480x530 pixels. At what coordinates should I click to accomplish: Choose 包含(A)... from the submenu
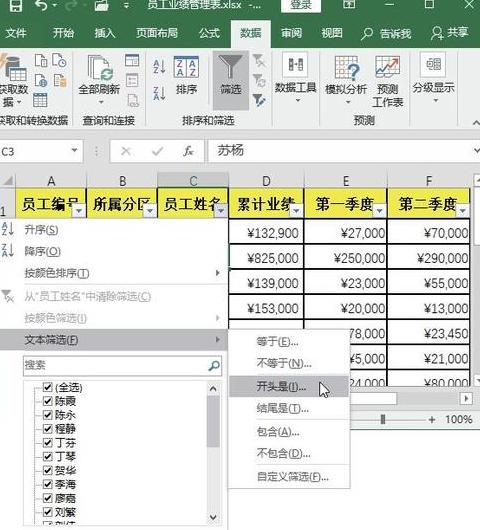tap(288, 432)
